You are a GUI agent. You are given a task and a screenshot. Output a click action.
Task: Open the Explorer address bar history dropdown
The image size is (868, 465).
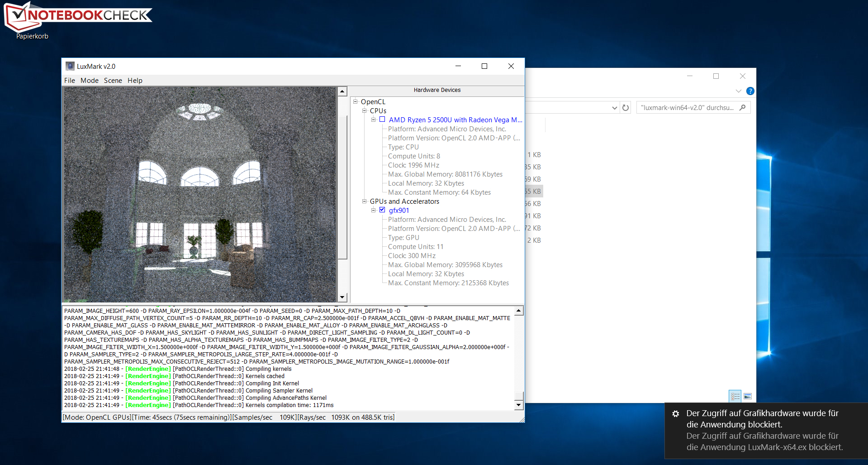614,108
